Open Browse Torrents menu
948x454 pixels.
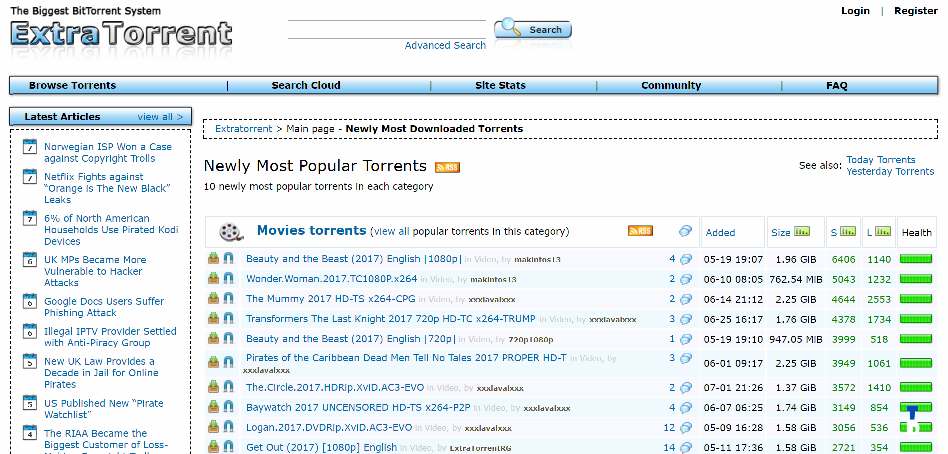[x=73, y=85]
